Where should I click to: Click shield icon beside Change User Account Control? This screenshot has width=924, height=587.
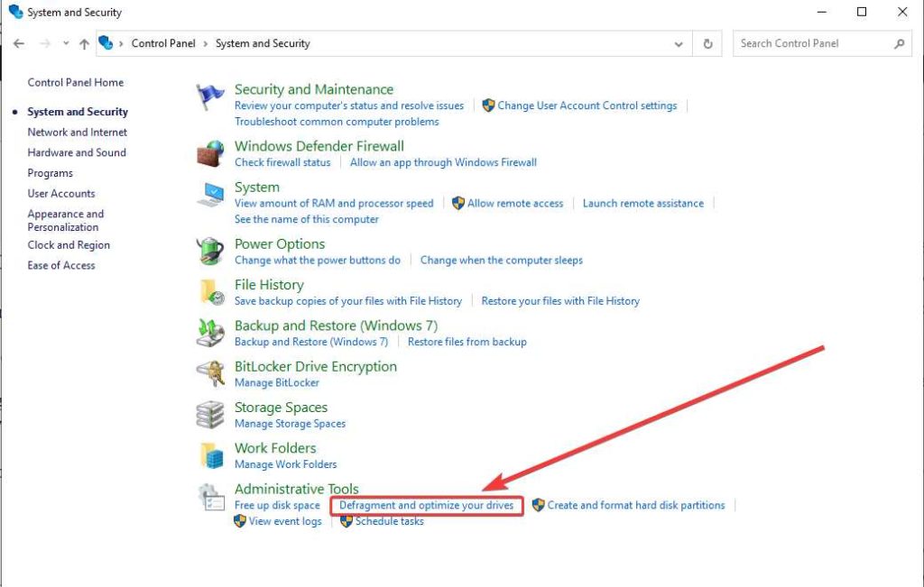tap(488, 105)
